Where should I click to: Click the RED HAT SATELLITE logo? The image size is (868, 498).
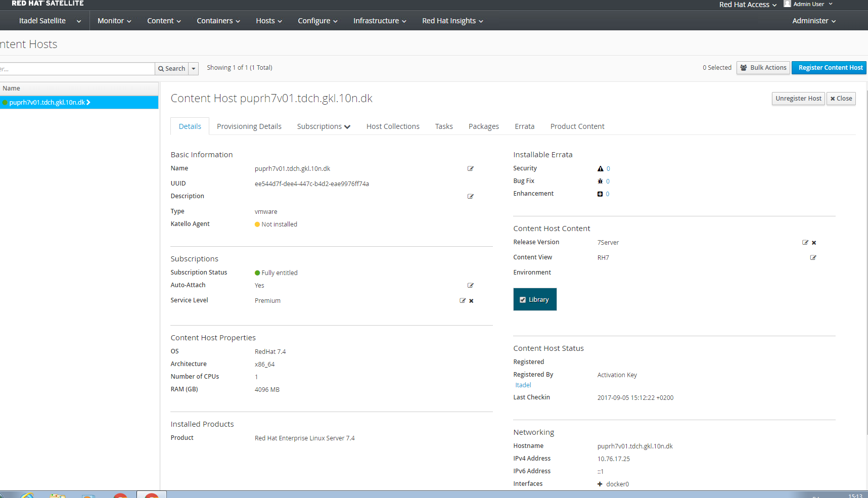click(x=48, y=4)
